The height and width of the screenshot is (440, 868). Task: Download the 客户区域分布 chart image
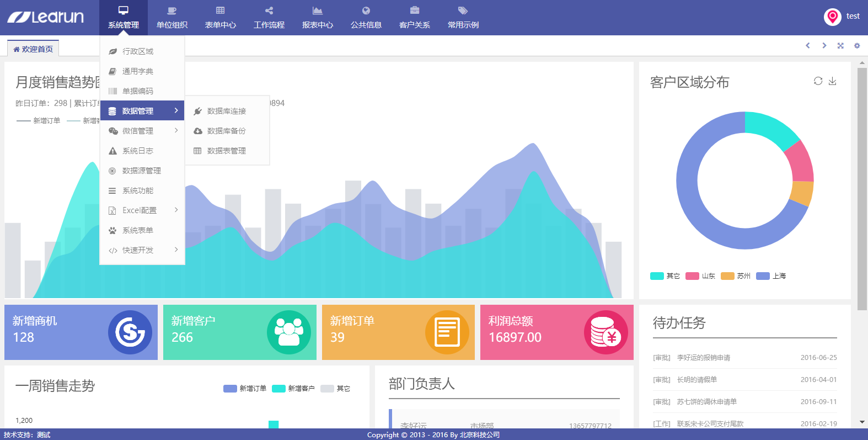pyautogui.click(x=833, y=81)
